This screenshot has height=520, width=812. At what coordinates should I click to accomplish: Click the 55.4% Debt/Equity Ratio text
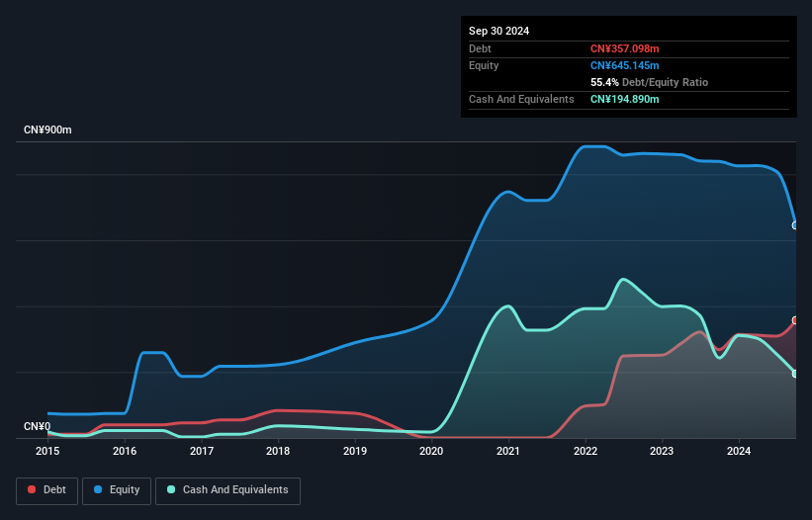tap(649, 82)
